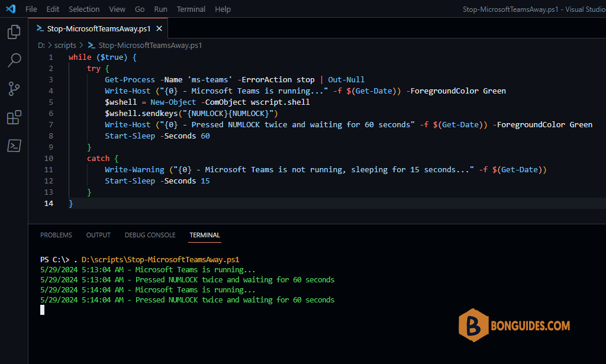The height and width of the screenshot is (364, 606).
Task: Click the VS Code logo icon
Action: coord(11,9)
